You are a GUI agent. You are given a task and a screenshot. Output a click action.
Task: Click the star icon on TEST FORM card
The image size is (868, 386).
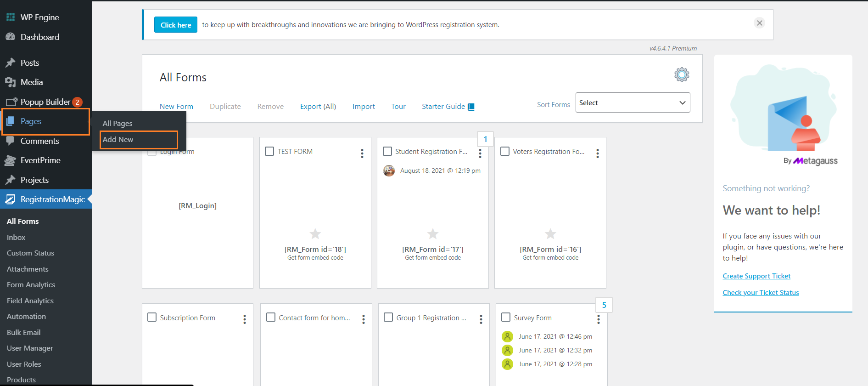click(x=315, y=234)
